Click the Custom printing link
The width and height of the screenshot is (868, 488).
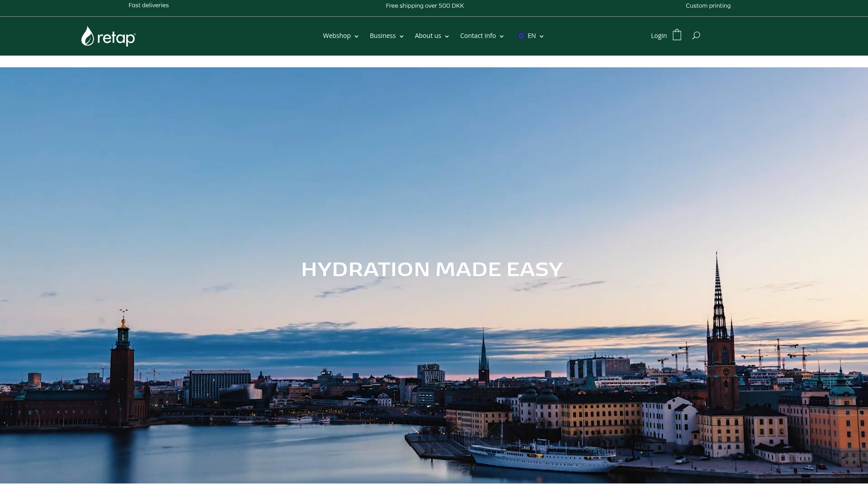(708, 5)
